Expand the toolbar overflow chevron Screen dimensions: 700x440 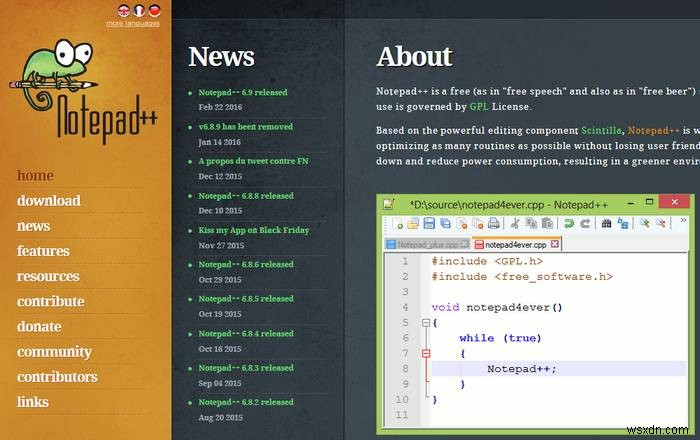683,220
